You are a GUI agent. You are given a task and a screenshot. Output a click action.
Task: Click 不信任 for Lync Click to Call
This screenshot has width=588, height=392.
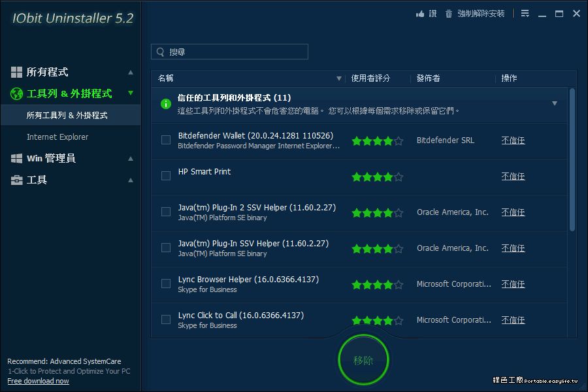[x=513, y=320]
